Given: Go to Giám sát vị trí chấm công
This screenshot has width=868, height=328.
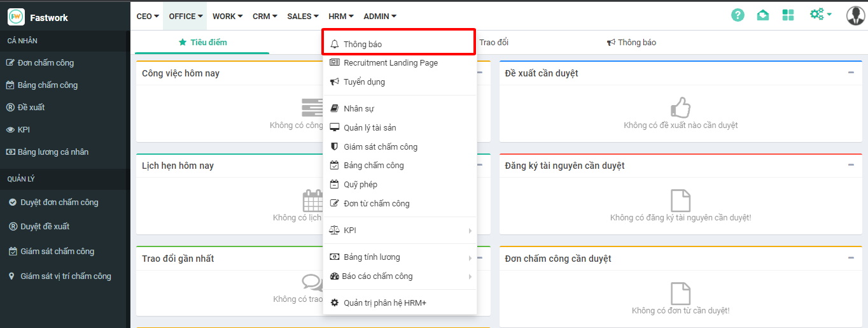Looking at the screenshot, I should [66, 276].
